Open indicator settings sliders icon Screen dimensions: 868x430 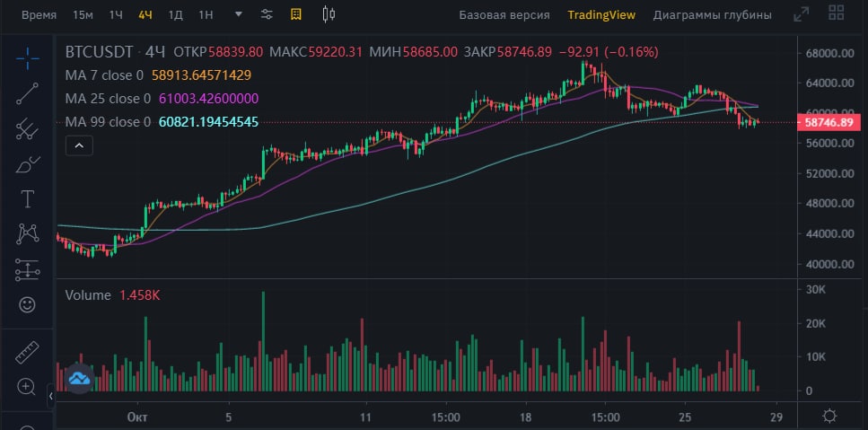pyautogui.click(x=267, y=14)
